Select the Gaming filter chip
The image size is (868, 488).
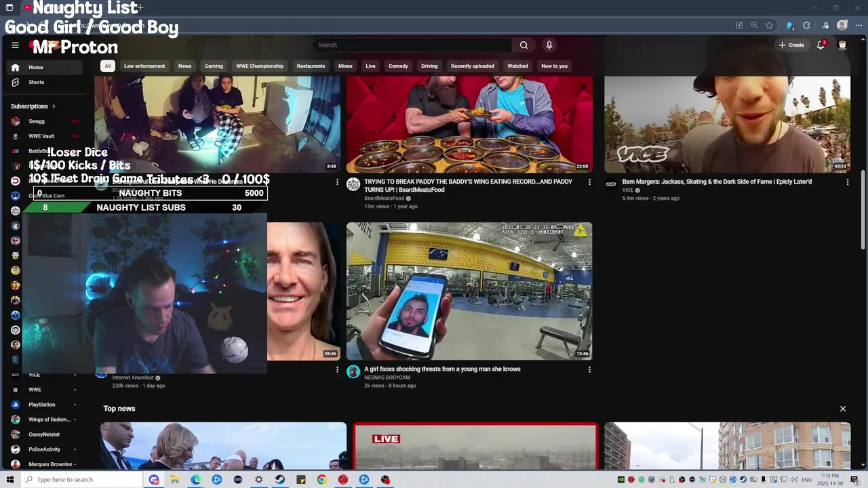(x=214, y=66)
